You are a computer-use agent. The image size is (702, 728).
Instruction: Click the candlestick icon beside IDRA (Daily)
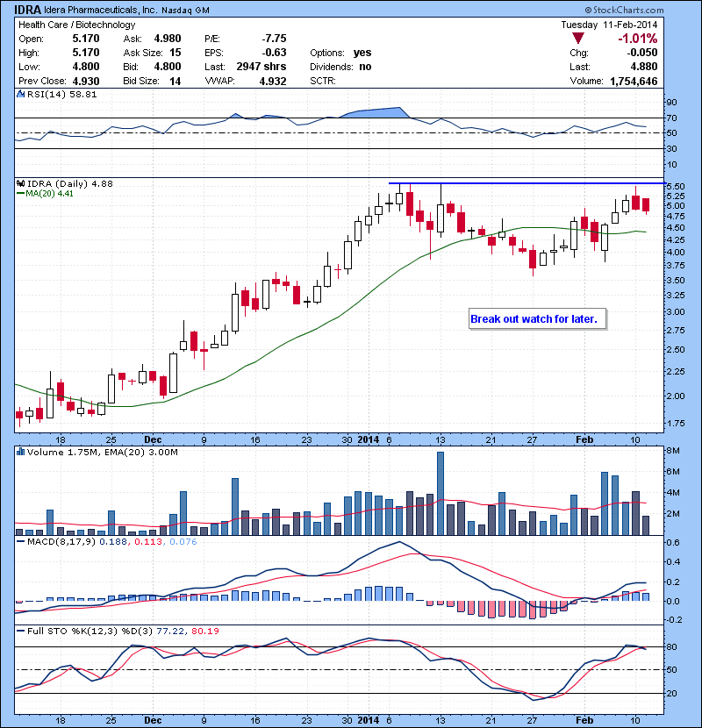[x=20, y=183]
